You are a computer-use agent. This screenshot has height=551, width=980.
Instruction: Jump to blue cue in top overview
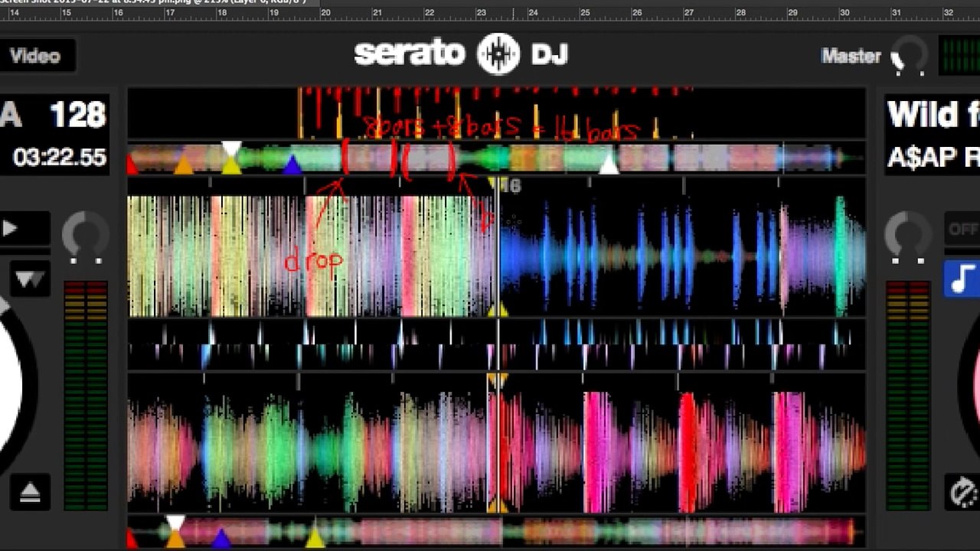click(x=292, y=165)
